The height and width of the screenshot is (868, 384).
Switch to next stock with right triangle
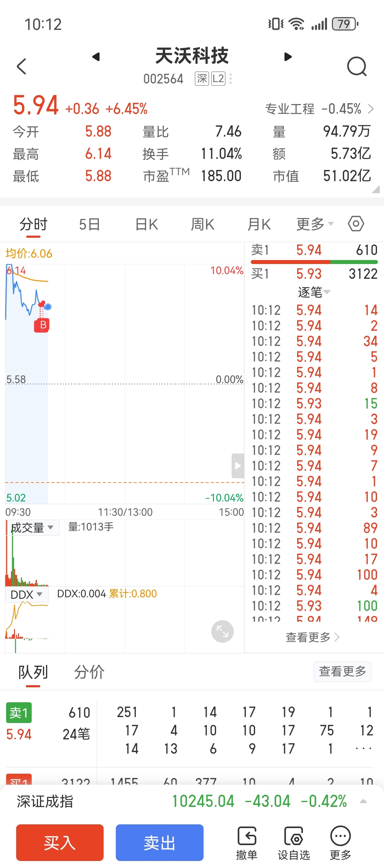click(x=288, y=56)
